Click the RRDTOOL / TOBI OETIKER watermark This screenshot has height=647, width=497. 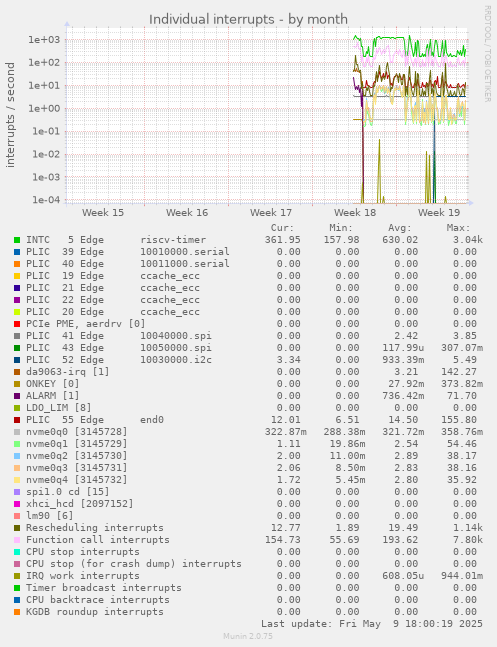(488, 54)
